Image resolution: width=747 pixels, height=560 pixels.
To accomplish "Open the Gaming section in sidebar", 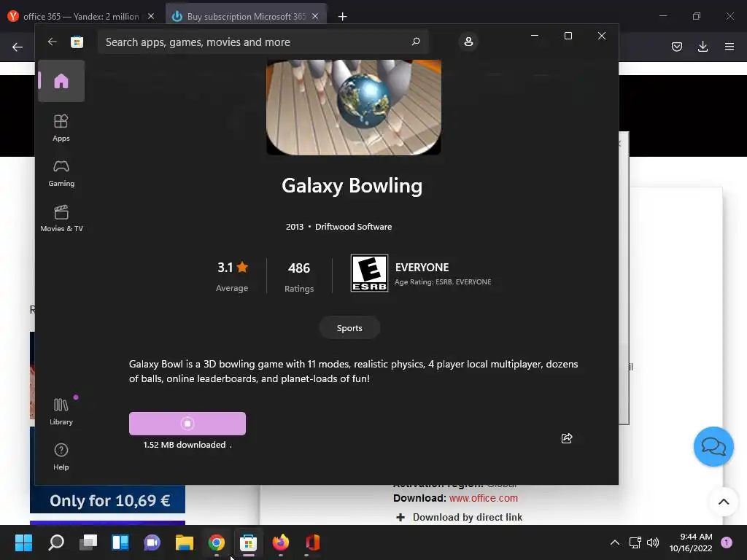I will [61, 174].
